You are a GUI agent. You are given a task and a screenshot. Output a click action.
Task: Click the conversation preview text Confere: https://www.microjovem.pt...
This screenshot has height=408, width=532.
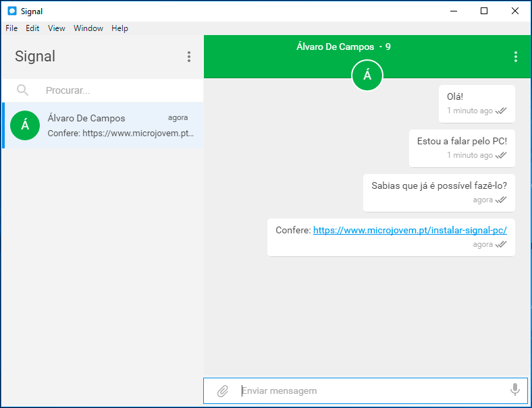[121, 133]
